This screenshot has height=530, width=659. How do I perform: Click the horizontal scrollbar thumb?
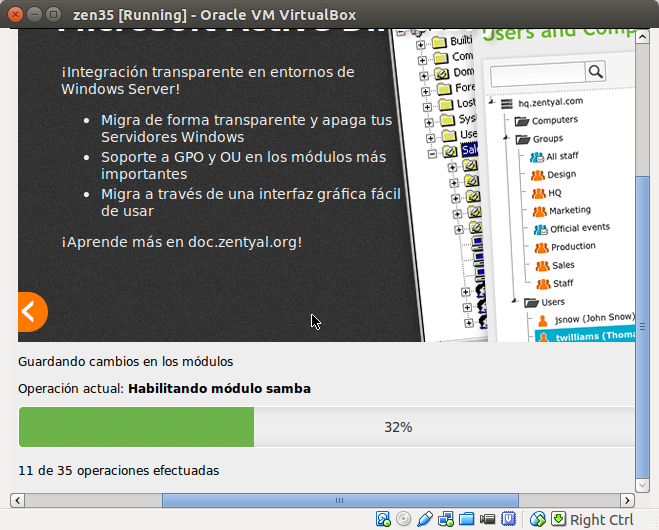point(340,500)
